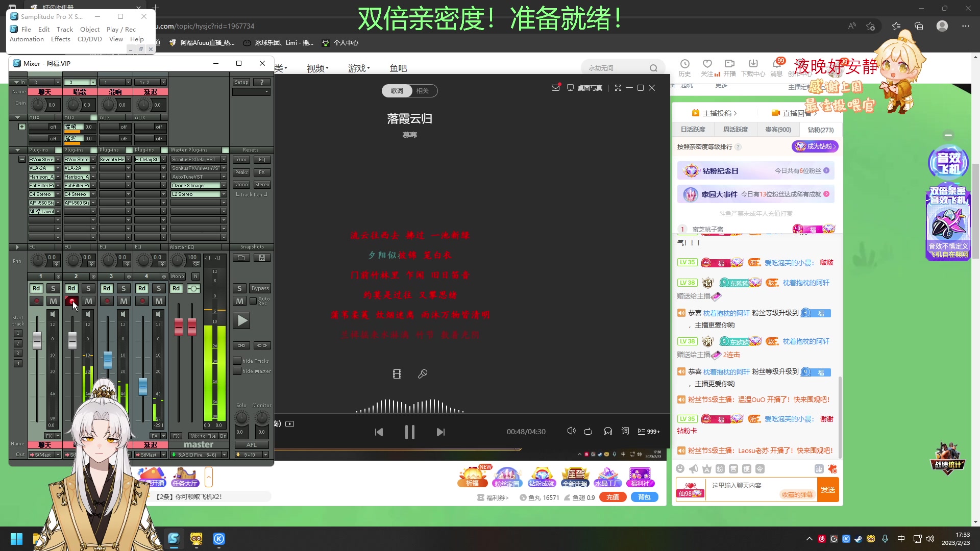Viewport: 980px width, 551px height.
Task: Open the Ozone 8 Imager dropdown
Action: [224, 185]
